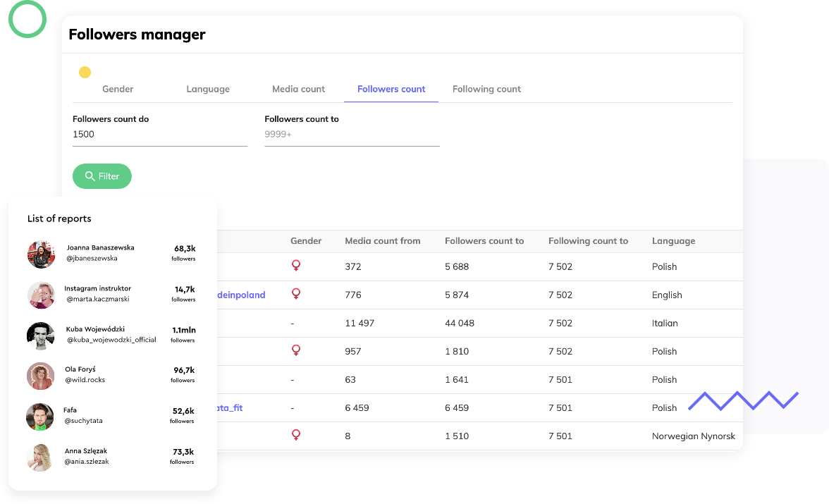Screen dimensions: 829x504
Task: Open the Instagram instruktor avatar
Action: [41, 295]
